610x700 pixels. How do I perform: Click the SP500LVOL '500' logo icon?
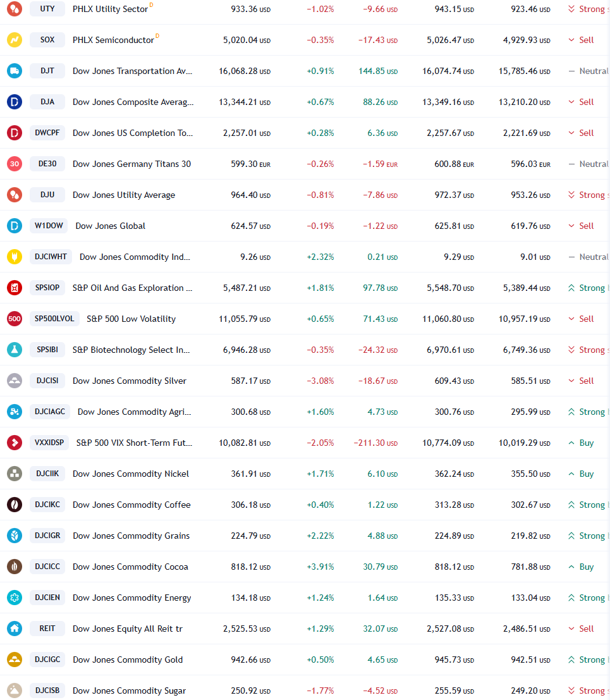15,319
